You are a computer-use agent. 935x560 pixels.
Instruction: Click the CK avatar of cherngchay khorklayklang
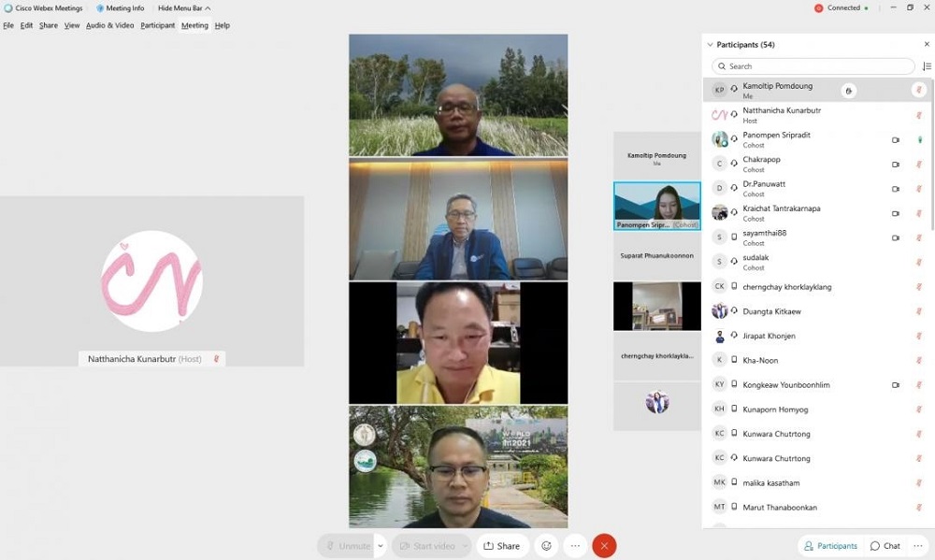coord(719,286)
